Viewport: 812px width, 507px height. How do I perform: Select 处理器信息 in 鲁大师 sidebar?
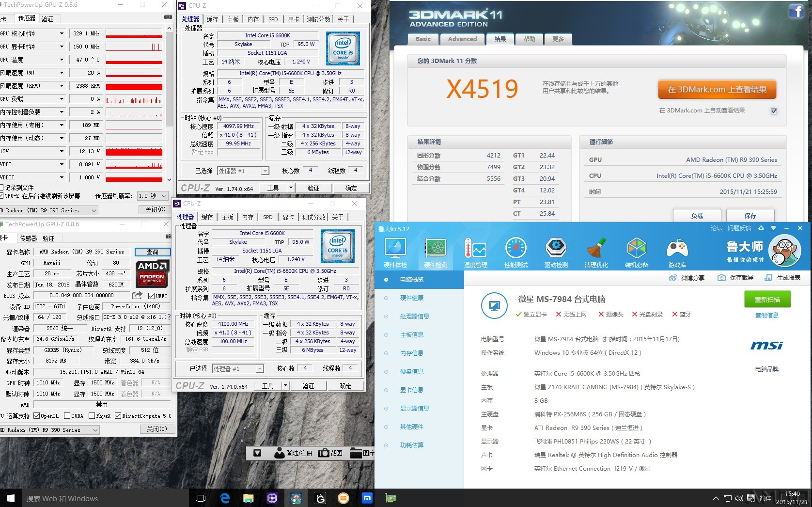[x=414, y=316]
